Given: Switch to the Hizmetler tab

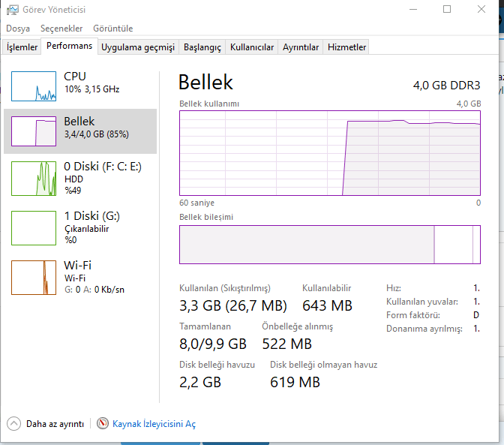Looking at the screenshot, I should click(x=347, y=47).
